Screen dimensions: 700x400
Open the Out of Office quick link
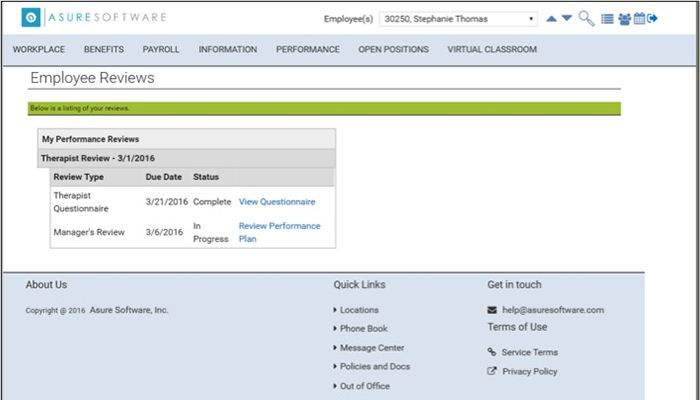365,386
